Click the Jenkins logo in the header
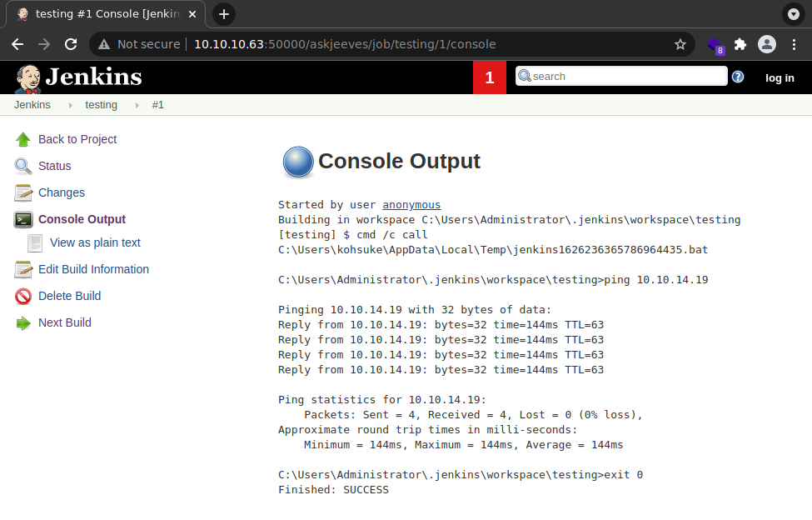This screenshot has width=812, height=520. point(78,77)
